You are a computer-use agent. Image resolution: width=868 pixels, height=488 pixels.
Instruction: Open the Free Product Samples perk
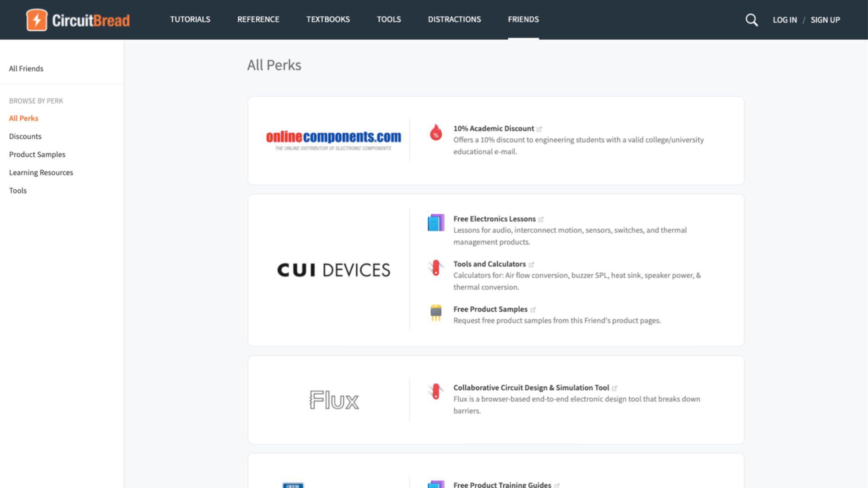click(x=491, y=310)
